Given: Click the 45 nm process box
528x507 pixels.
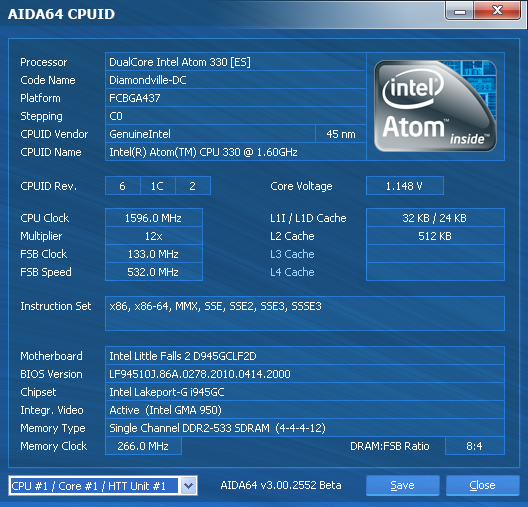Looking at the screenshot, I should coord(341,134).
